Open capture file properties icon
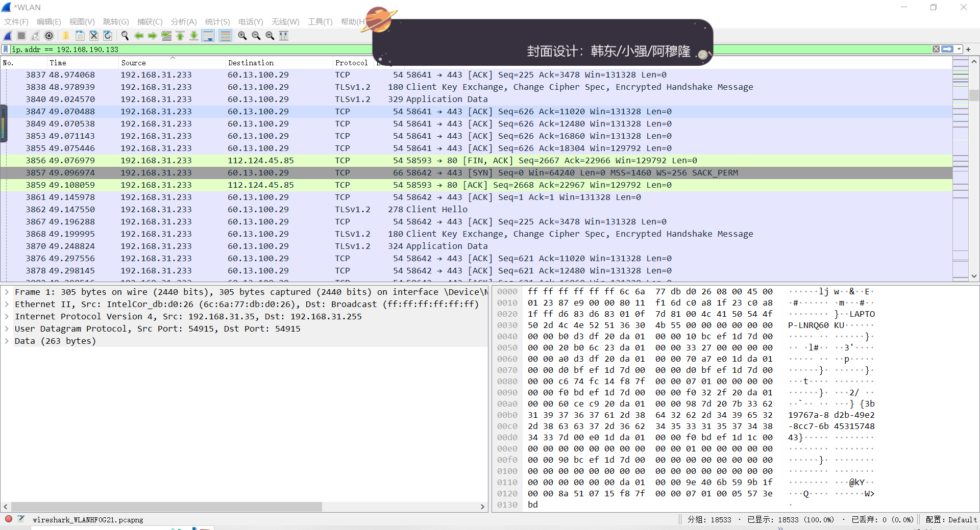Viewport: 980px width, 530px height. [21, 519]
